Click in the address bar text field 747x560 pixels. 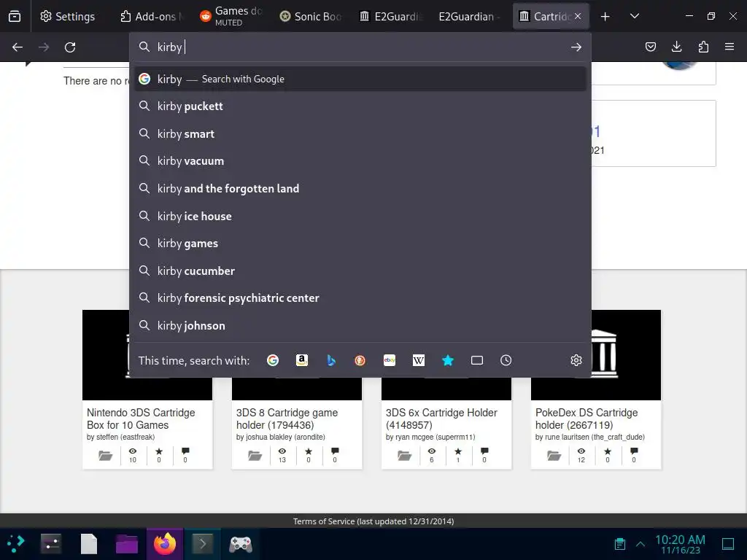click(x=360, y=47)
